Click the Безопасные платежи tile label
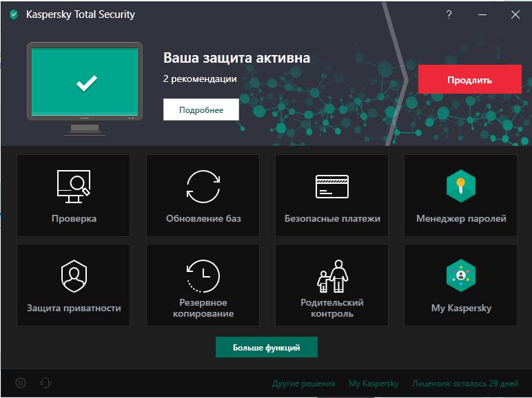The width and height of the screenshot is (532, 398). point(332,219)
